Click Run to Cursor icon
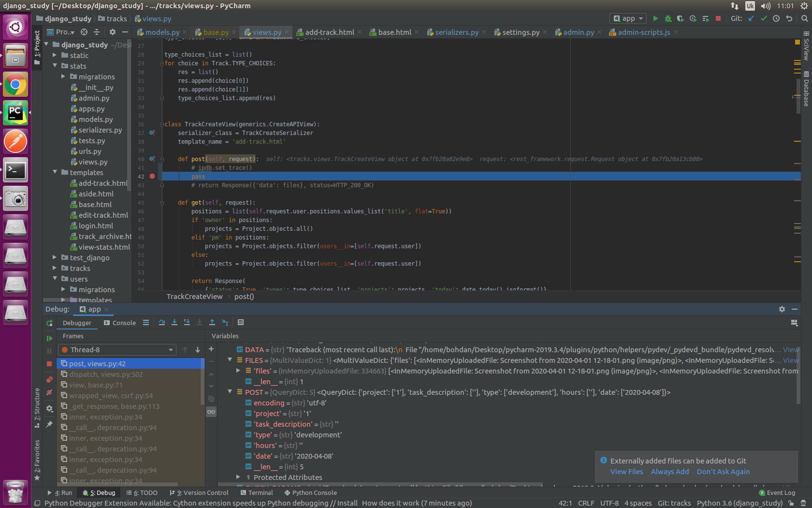Image resolution: width=812 pixels, height=508 pixels. (225, 322)
